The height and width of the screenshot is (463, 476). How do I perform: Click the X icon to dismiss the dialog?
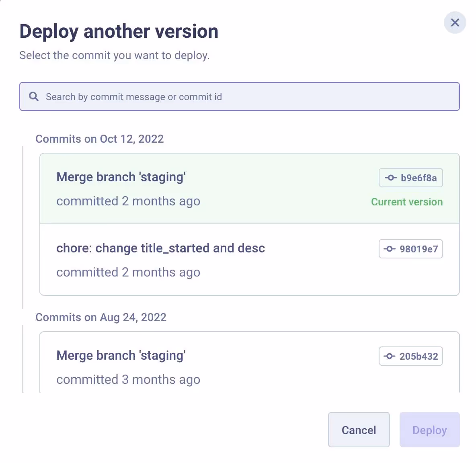click(x=455, y=23)
